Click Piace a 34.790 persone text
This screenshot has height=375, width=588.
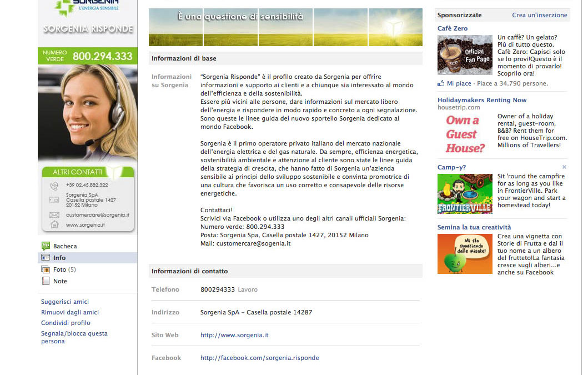click(512, 83)
